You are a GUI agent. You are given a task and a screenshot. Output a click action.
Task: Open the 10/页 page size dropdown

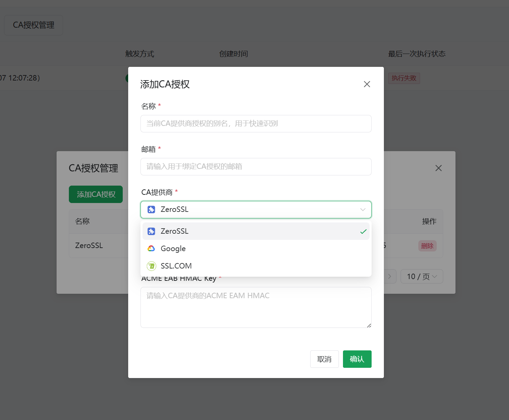pyautogui.click(x=422, y=276)
